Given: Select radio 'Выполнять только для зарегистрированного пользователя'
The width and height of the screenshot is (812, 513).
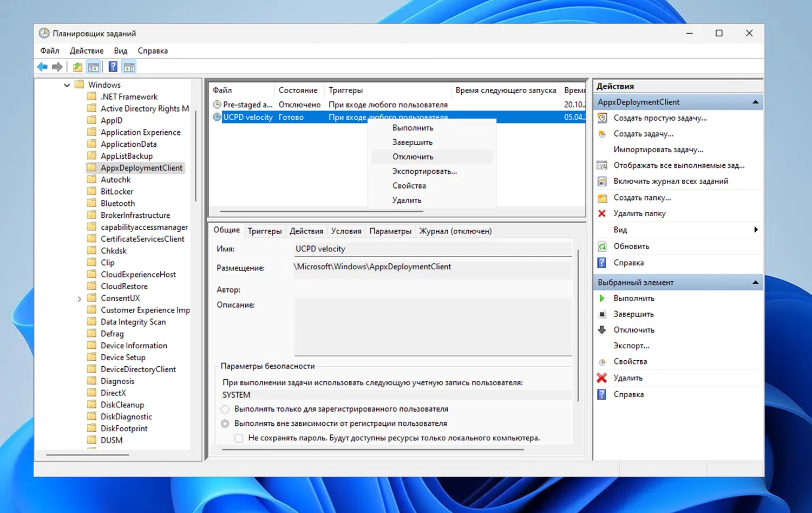Looking at the screenshot, I should point(225,409).
